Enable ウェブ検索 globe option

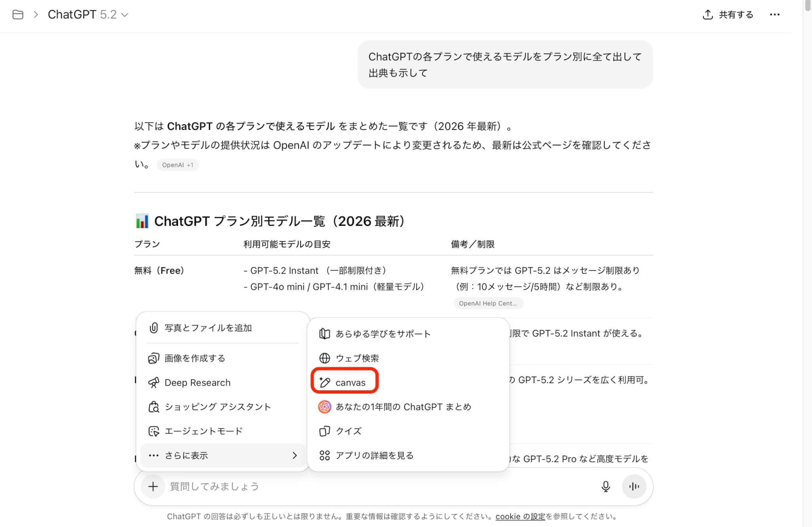point(356,358)
